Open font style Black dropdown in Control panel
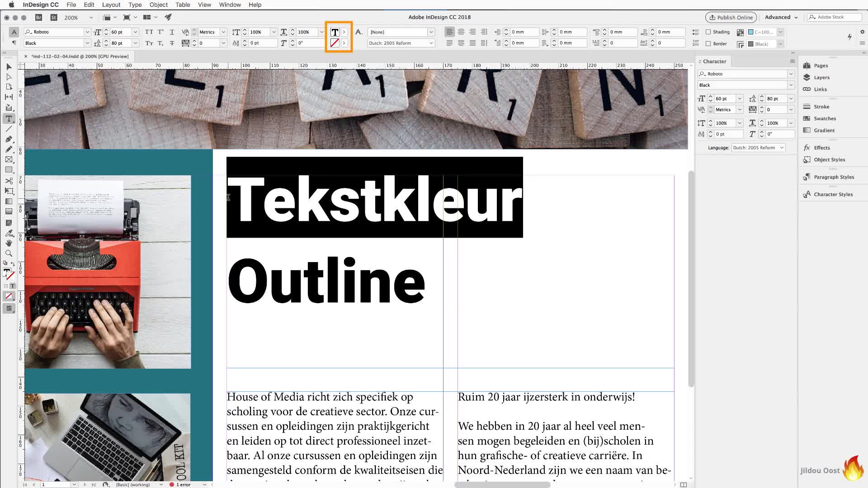Viewport: 868px width, 488px height. [87, 43]
